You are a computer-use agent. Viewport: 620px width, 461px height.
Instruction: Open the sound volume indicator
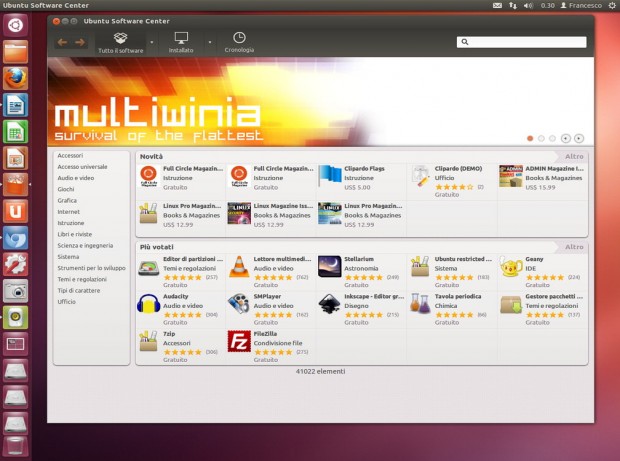click(x=528, y=6)
